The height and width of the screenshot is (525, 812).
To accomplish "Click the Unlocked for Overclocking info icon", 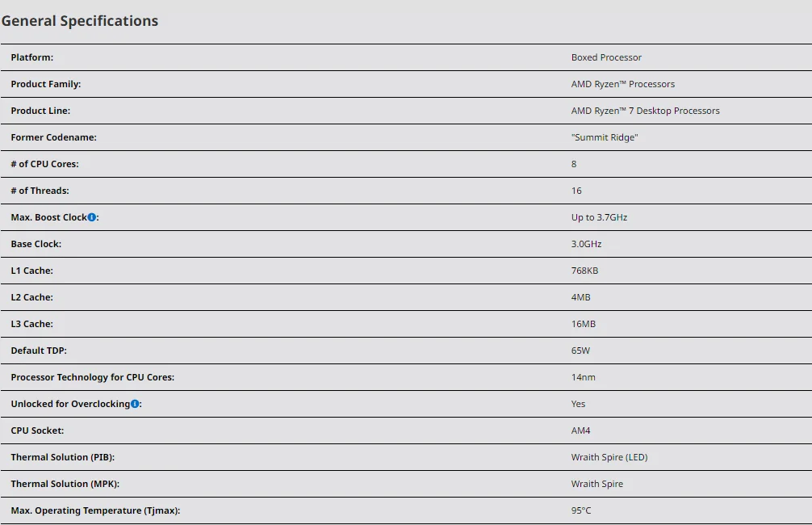I will pyautogui.click(x=135, y=404).
